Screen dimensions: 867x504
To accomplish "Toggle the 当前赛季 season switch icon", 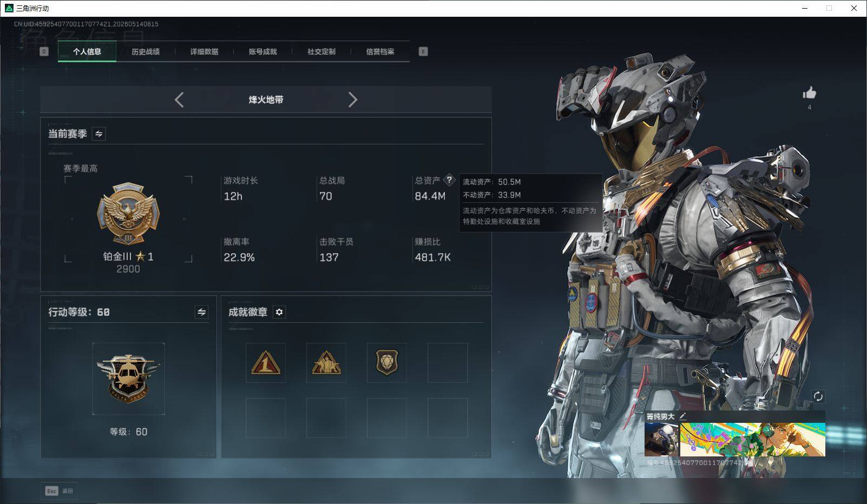I will click(x=99, y=134).
